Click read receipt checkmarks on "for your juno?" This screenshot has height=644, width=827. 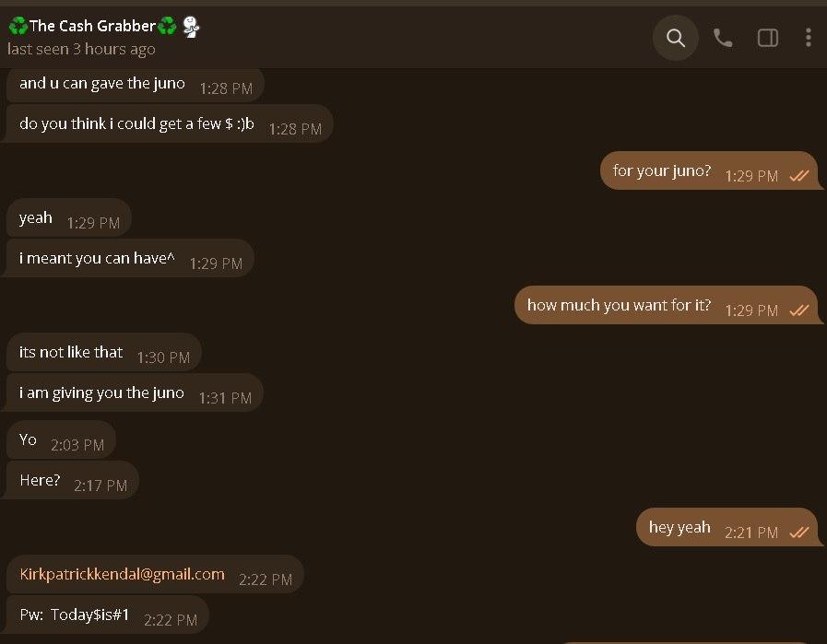799,175
